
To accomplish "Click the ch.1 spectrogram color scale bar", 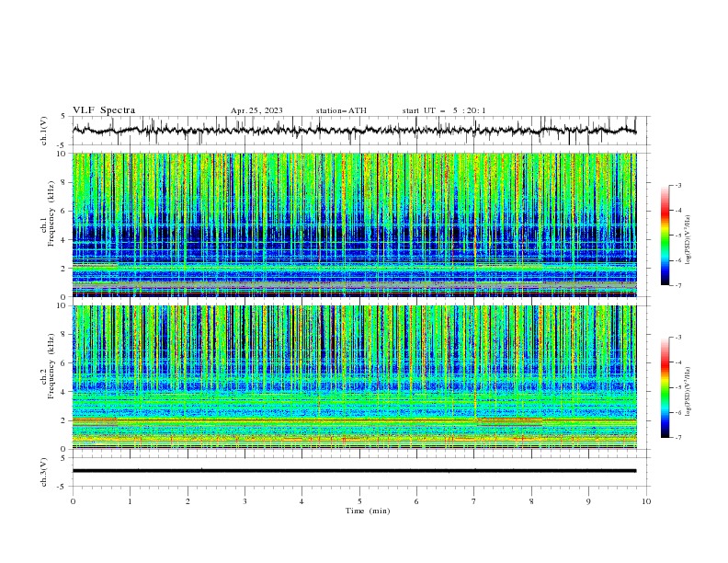I will (x=665, y=236).
